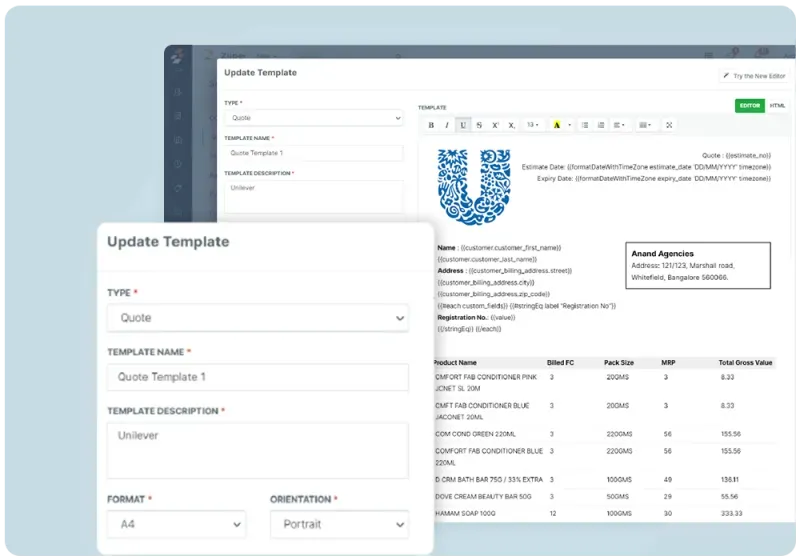
Task: Apply superscript formatting
Action: (495, 125)
